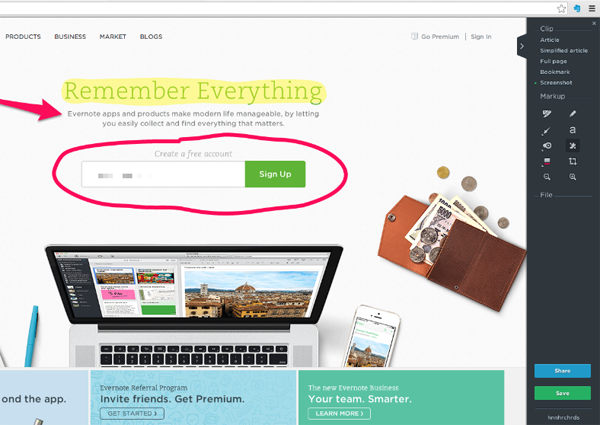Screen dimensions: 600x425
Task: Click the blue Share button
Action: (562, 371)
